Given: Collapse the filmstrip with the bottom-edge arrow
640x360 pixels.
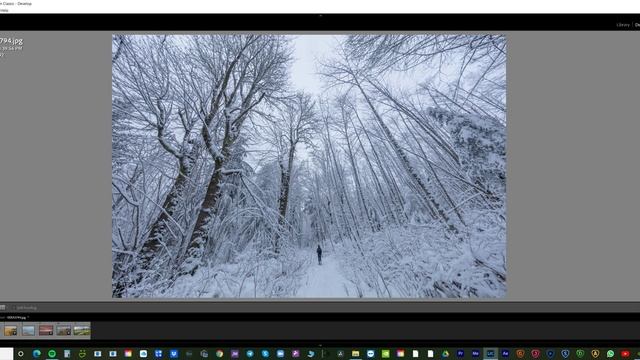Looking at the screenshot, I should [x=320, y=345].
